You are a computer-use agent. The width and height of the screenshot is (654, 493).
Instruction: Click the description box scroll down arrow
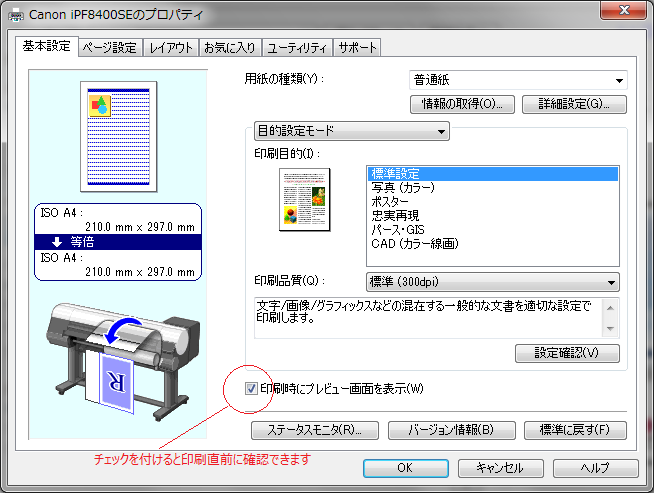(x=610, y=328)
